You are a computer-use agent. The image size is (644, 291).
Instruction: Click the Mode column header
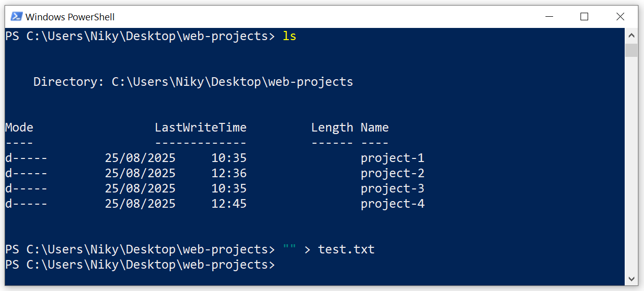(19, 127)
